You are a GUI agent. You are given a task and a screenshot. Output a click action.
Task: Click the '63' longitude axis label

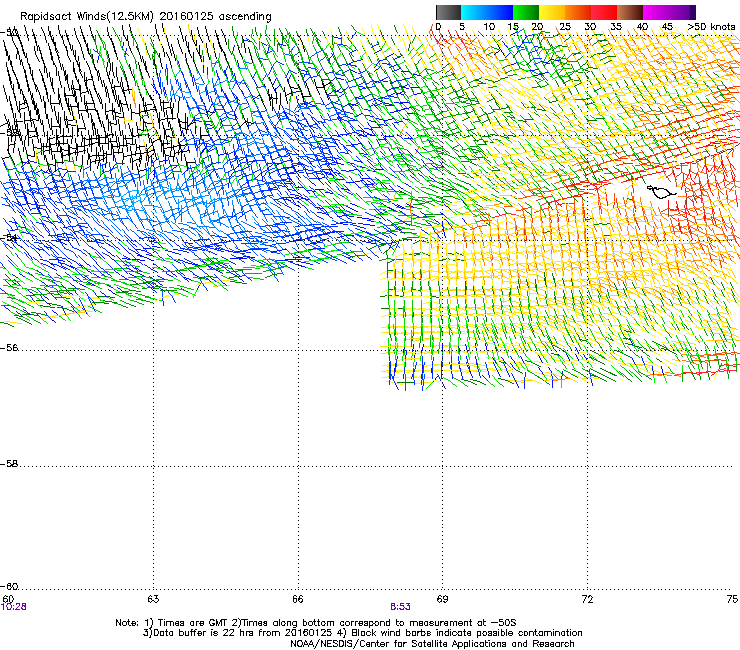coord(153,599)
